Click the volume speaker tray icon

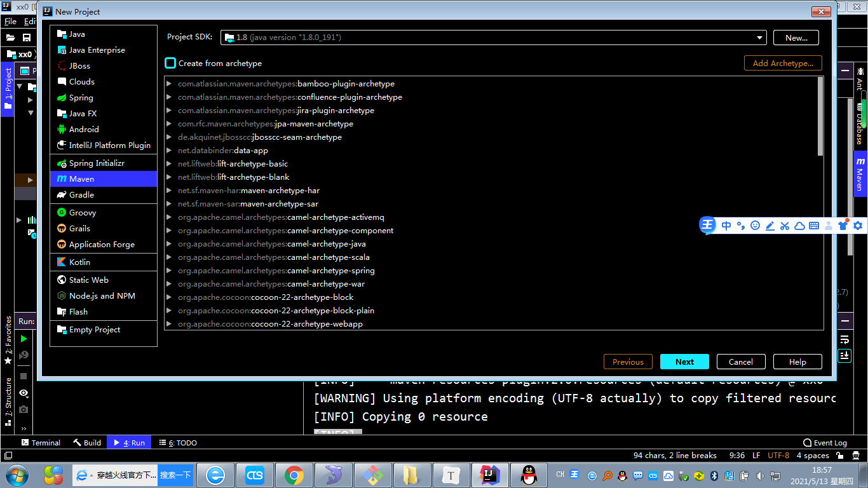[761, 475]
